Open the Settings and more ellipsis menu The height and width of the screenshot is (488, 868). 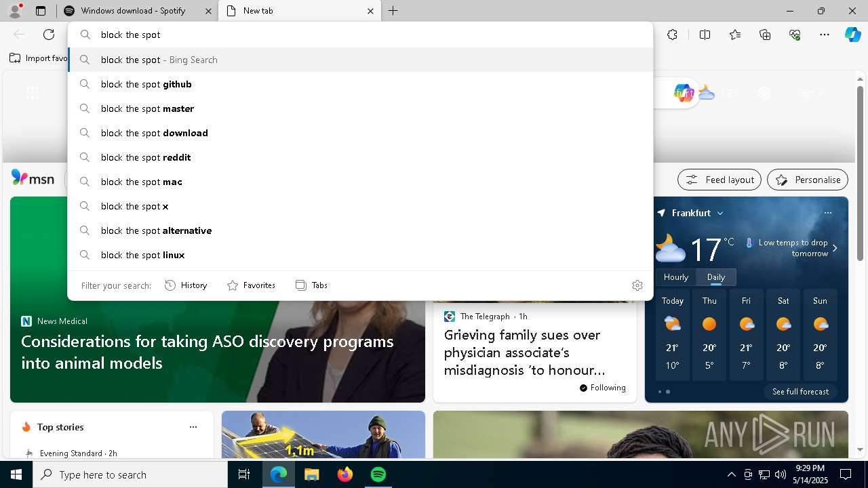[825, 35]
